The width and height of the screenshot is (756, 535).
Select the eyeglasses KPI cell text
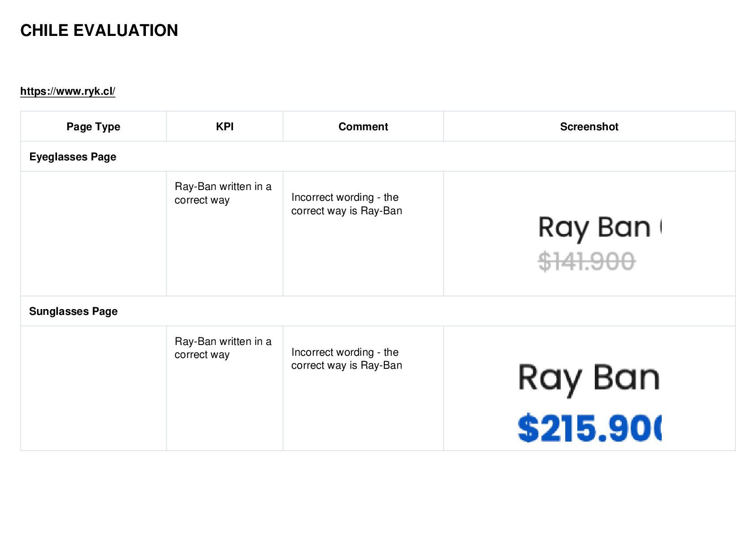pyautogui.click(x=223, y=193)
